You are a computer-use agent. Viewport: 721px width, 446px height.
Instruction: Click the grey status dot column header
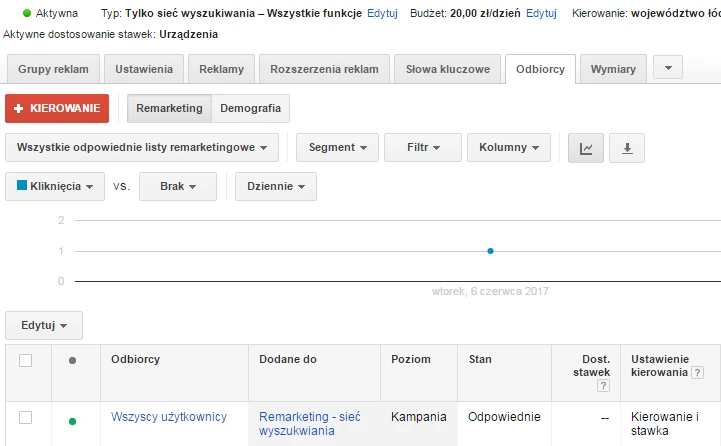pos(72,360)
